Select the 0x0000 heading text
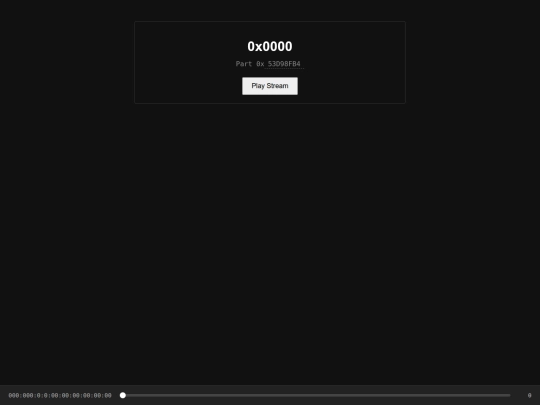 tap(270, 46)
